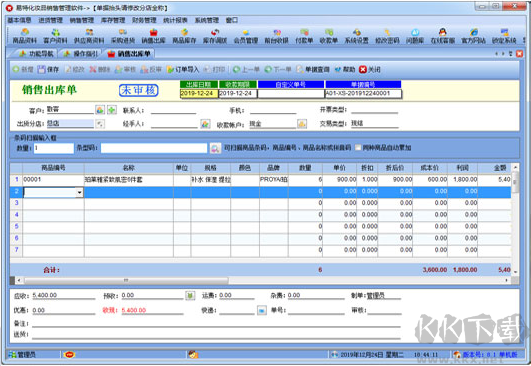
Task: Click 关闭 button in document toolbar
Action: [370, 69]
